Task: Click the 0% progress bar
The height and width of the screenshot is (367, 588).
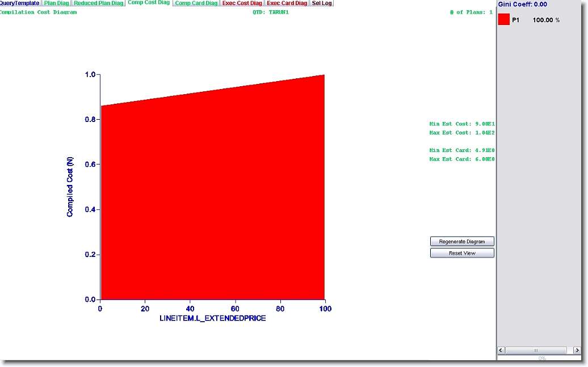Action: [x=542, y=358]
